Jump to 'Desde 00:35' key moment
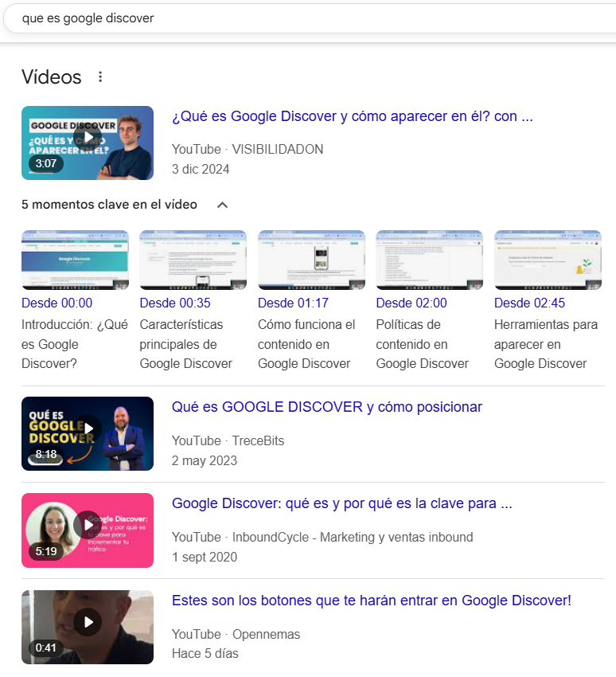Screen dimensions: 616x677 click(175, 303)
